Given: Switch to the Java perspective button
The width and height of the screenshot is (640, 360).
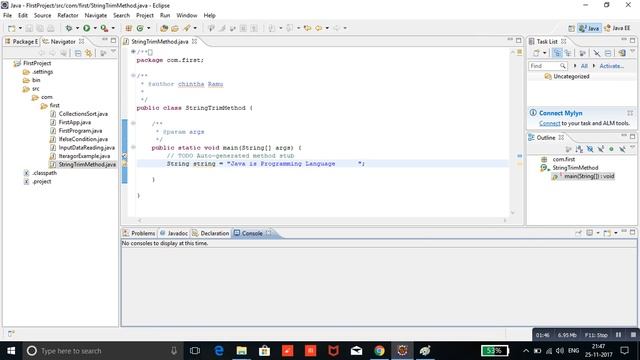Looking at the screenshot, I should (x=589, y=28).
